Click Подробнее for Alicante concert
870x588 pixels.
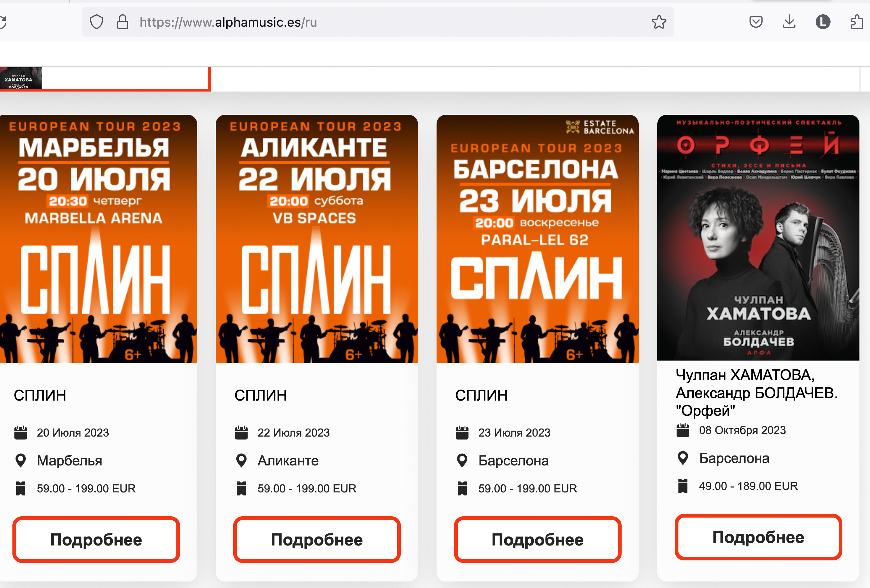click(x=317, y=539)
